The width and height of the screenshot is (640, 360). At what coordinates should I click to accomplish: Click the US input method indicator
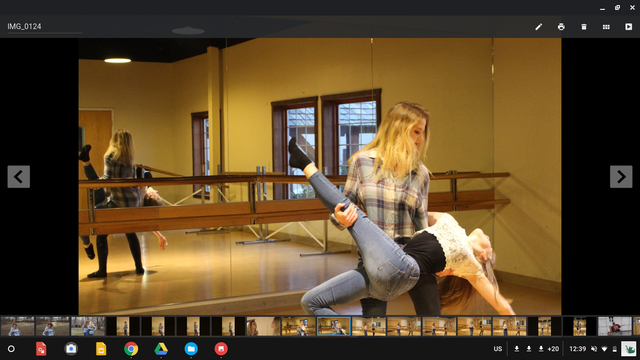tap(498, 349)
